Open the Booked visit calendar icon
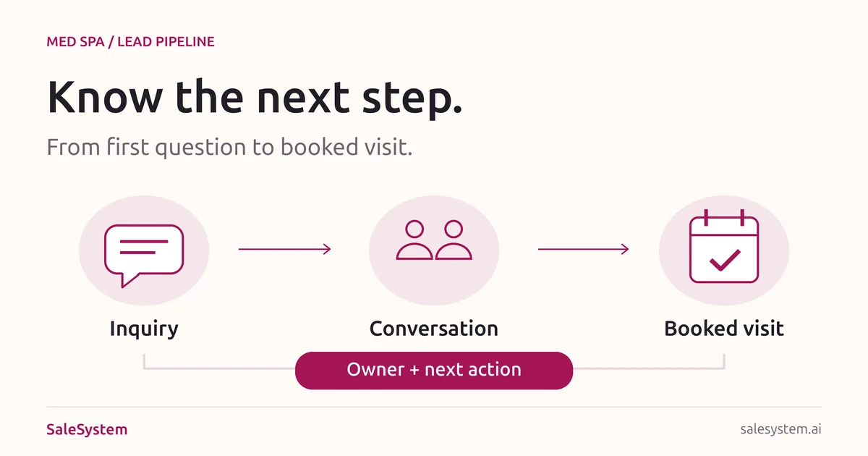Viewport: 868px width, 456px height. [x=724, y=246]
